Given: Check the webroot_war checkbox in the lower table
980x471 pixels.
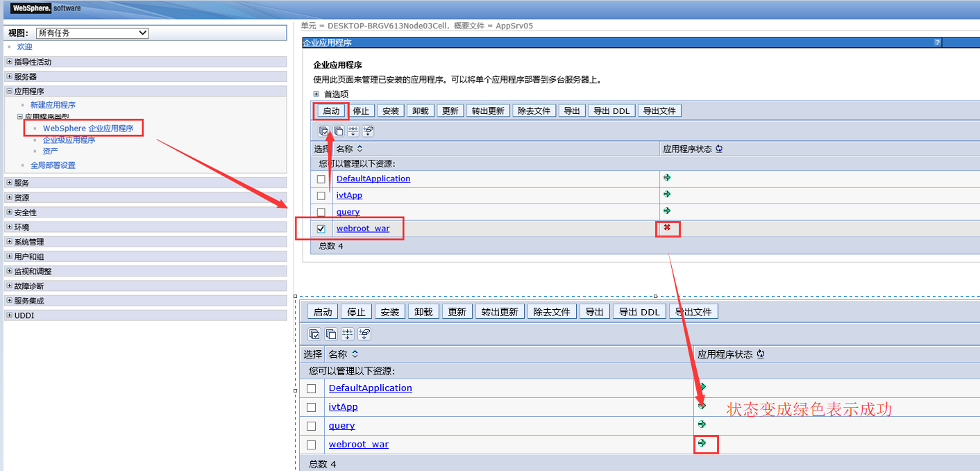Looking at the screenshot, I should [311, 445].
